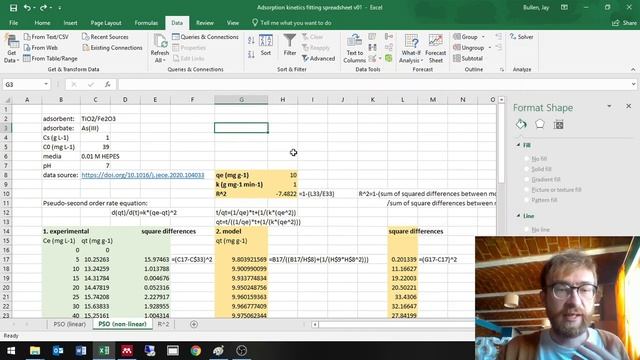Click the Insert Function fx button
640x360 pixels.
pos(107,84)
